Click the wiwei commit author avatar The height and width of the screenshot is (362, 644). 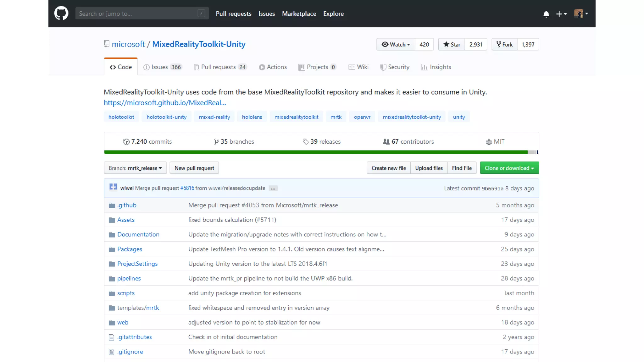[113, 187]
